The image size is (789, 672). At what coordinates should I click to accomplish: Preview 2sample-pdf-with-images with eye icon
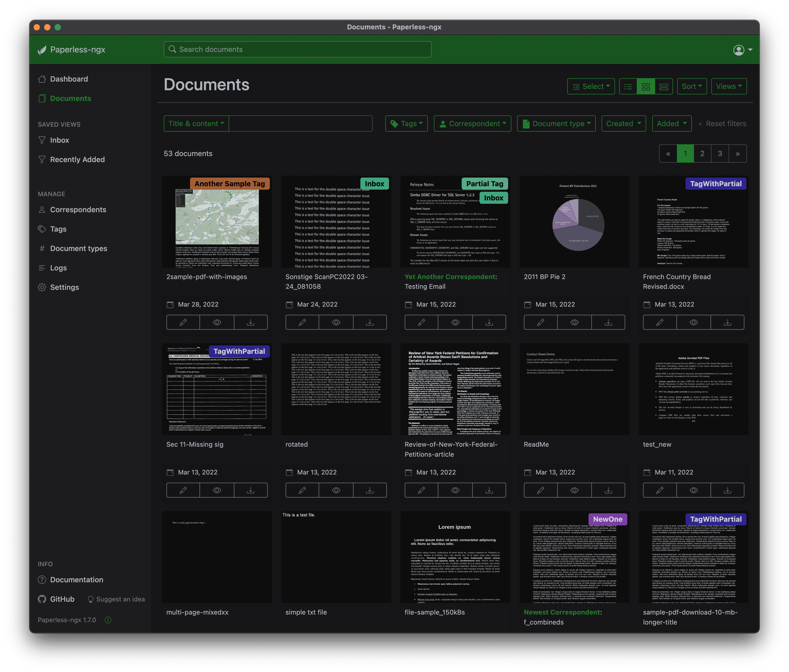coord(217,322)
